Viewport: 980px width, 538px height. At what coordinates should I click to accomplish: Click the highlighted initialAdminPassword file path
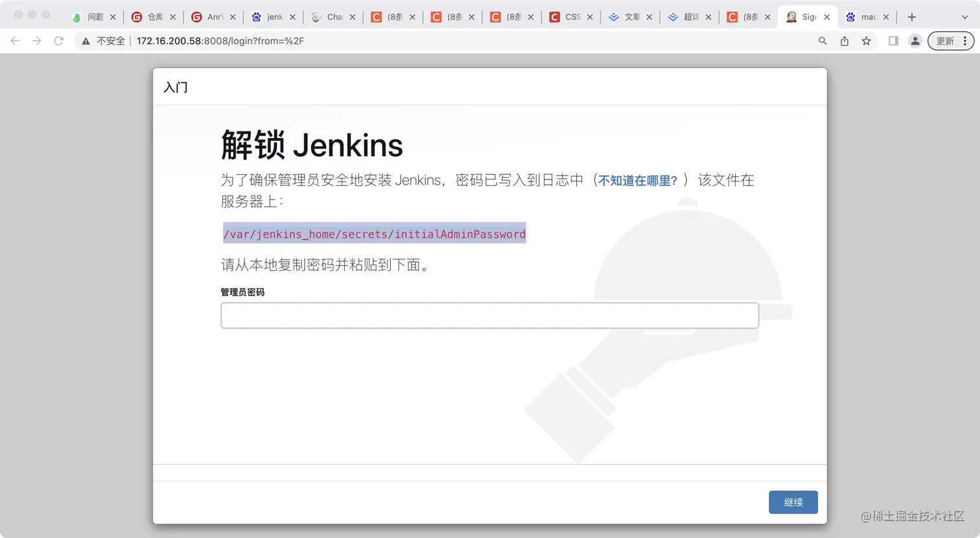click(375, 234)
